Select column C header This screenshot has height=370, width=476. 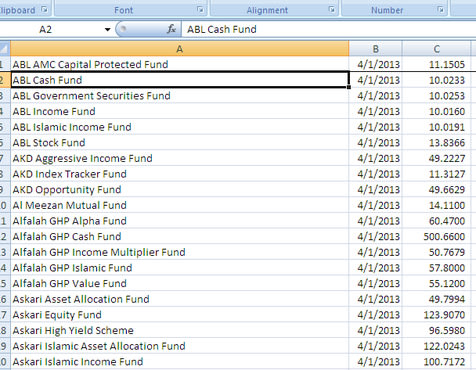437,49
